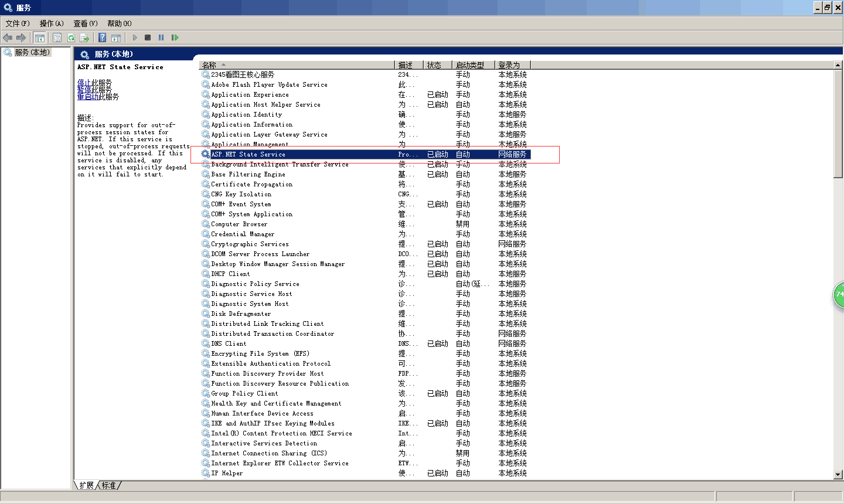Click the 停止 link to stop this service
This screenshot has height=504, width=844.
[84, 83]
